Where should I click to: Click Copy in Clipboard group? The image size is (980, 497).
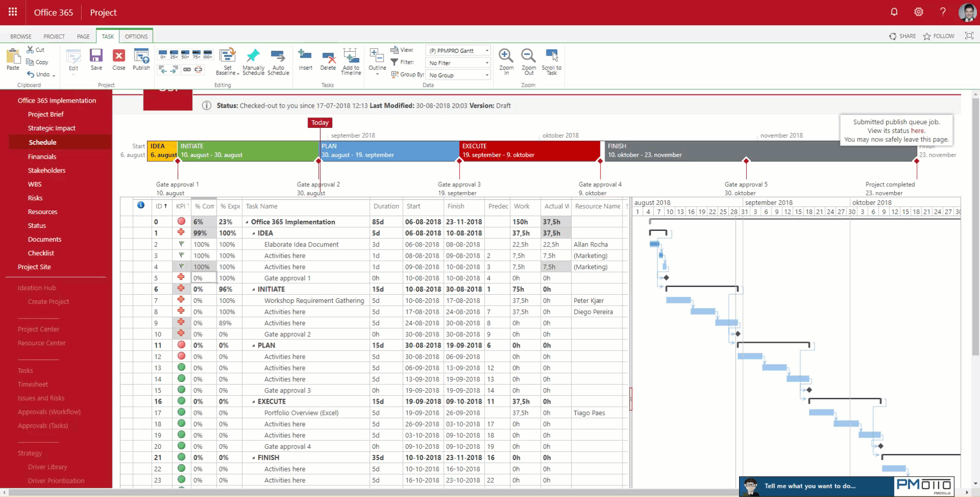pos(37,62)
